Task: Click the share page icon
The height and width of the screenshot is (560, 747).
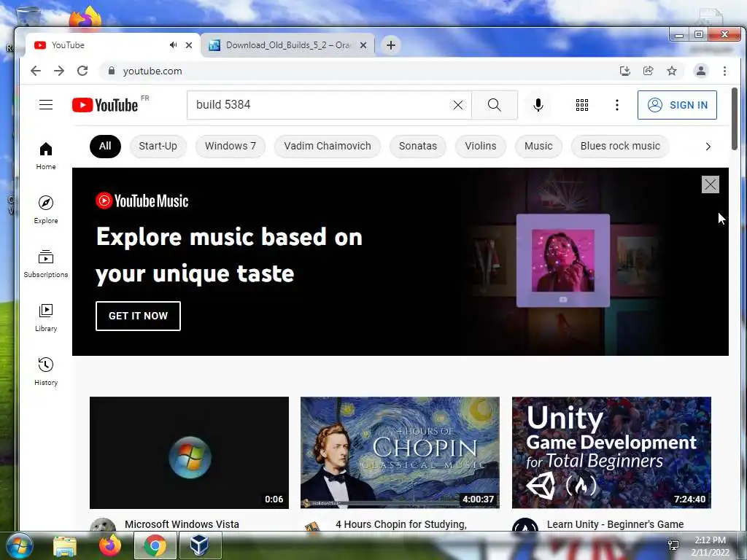Action: coord(648,71)
